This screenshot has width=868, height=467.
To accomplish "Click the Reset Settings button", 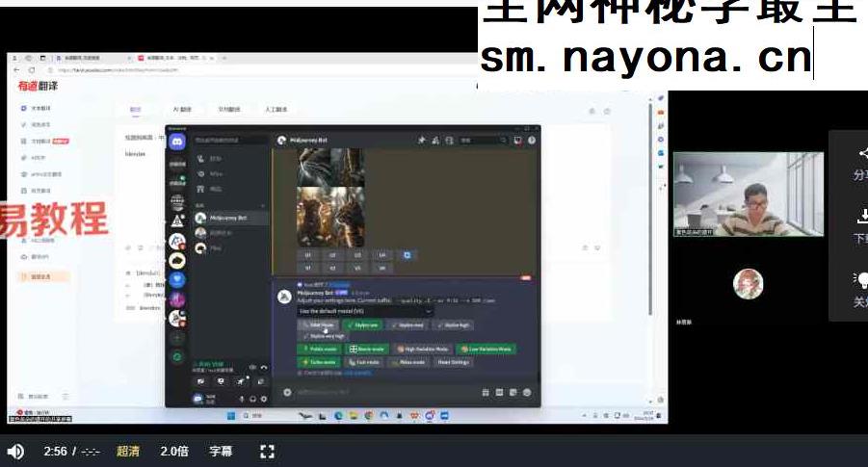I will [454, 362].
